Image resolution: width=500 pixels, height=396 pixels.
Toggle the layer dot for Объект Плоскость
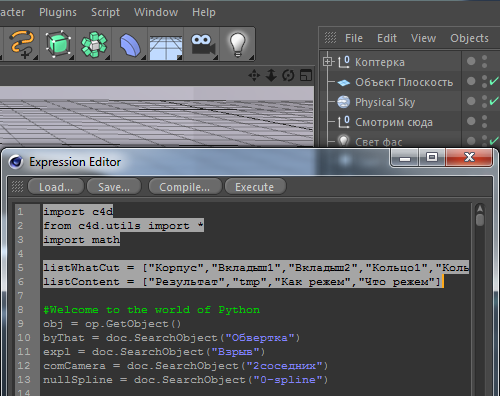[471, 81]
